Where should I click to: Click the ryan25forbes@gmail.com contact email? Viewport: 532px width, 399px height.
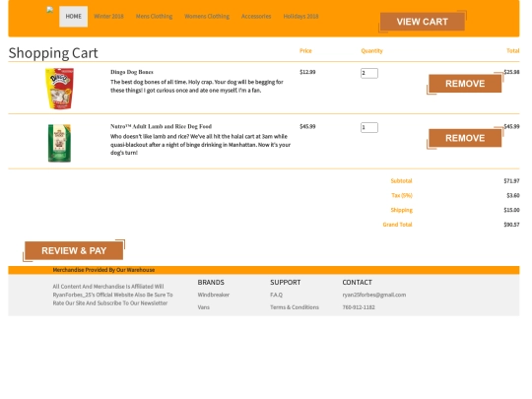click(x=374, y=295)
